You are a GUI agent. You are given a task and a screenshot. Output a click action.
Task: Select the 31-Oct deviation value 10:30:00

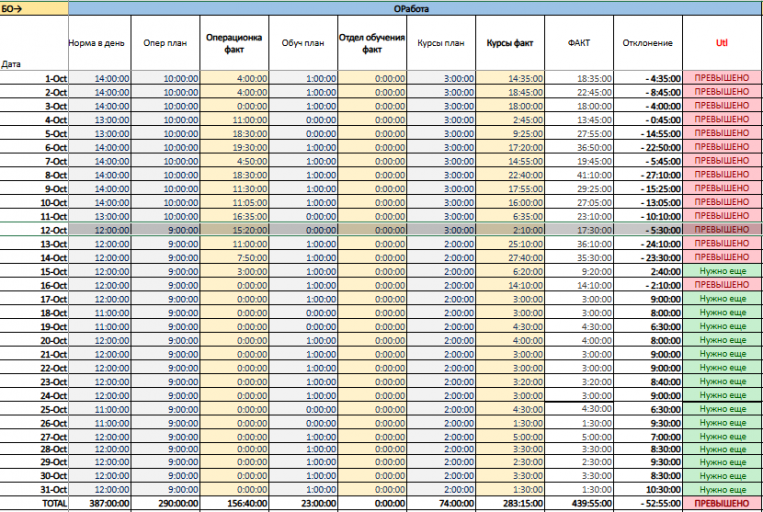click(x=648, y=490)
